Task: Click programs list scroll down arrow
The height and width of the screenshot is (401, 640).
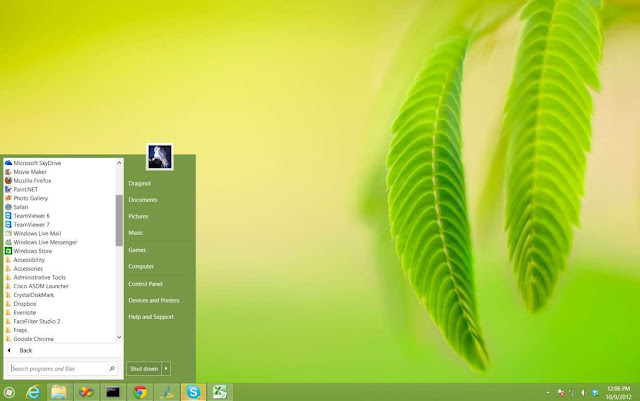Action: (x=119, y=337)
